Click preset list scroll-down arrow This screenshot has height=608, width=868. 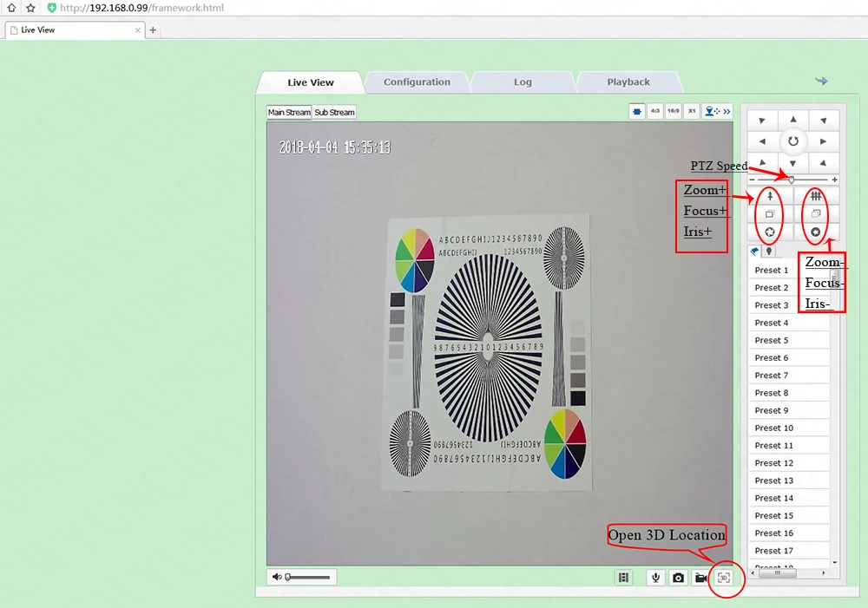835,563
